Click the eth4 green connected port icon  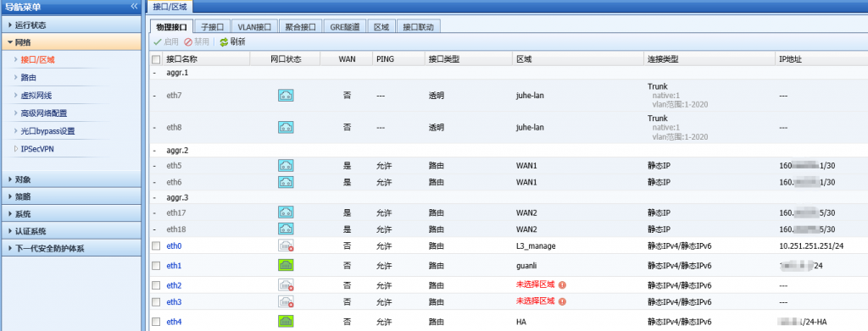tap(286, 321)
